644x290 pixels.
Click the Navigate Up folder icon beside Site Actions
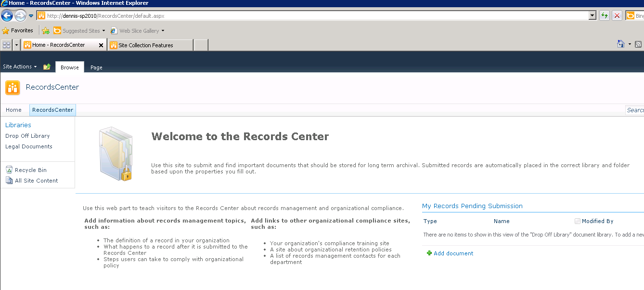(x=46, y=67)
